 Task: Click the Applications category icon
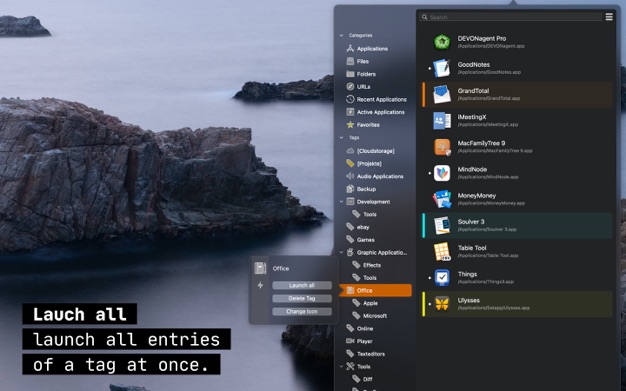350,48
